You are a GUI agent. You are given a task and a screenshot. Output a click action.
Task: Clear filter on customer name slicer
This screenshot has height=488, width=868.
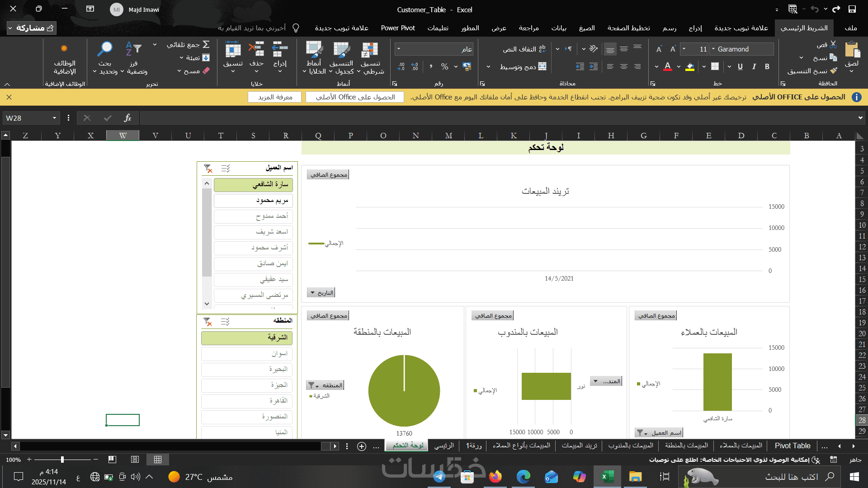click(x=208, y=169)
